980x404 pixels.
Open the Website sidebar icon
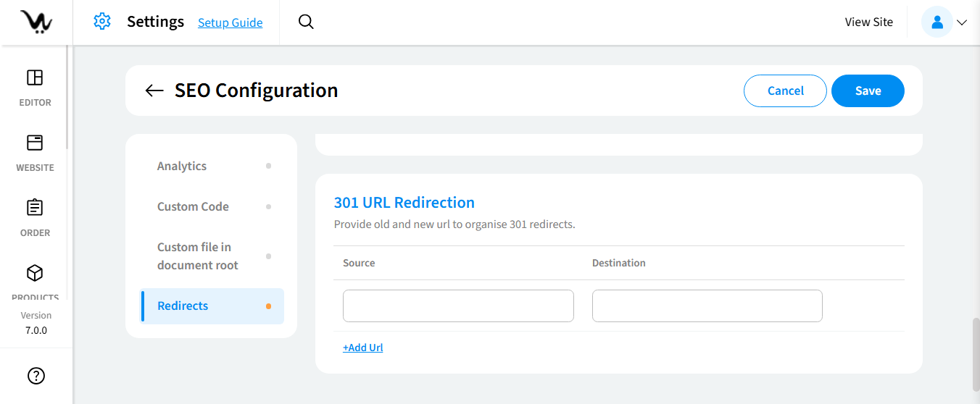tap(35, 143)
